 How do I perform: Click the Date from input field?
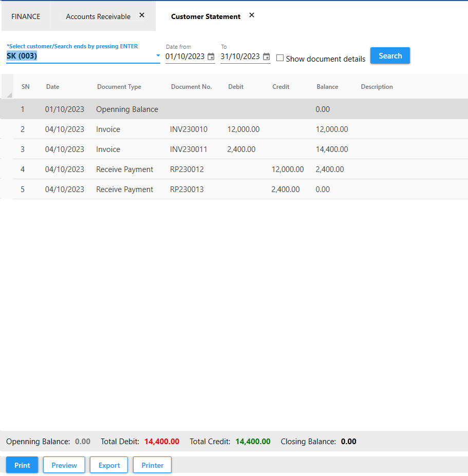(185, 56)
